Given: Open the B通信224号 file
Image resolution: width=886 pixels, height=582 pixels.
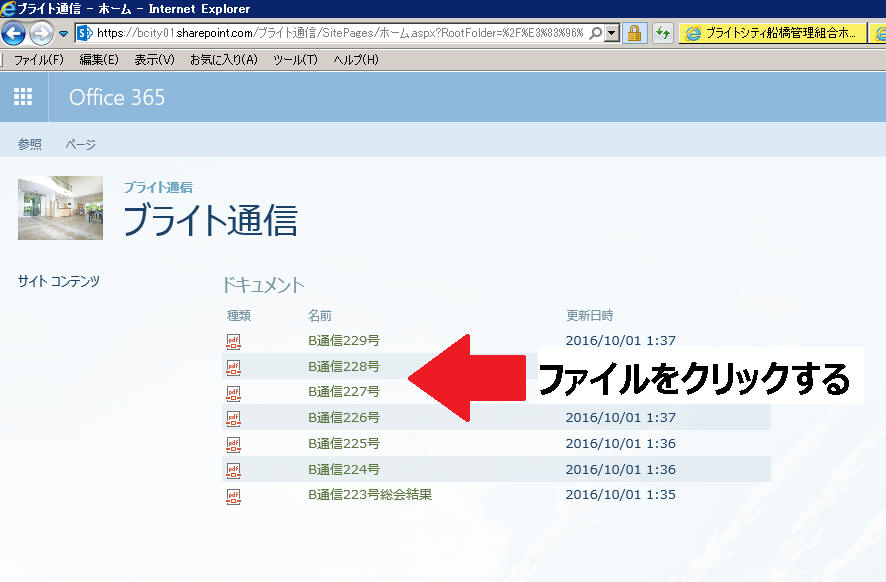Looking at the screenshot, I should tap(344, 469).
